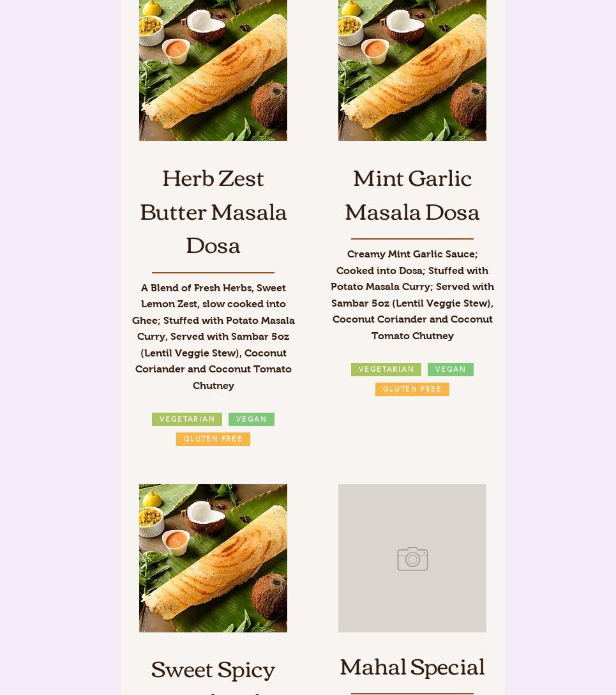Click the divider line under Mahal Special
The height and width of the screenshot is (695, 616).
click(412, 693)
